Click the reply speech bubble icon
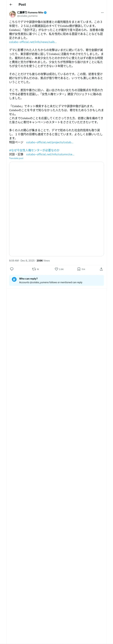 pos(12,269)
